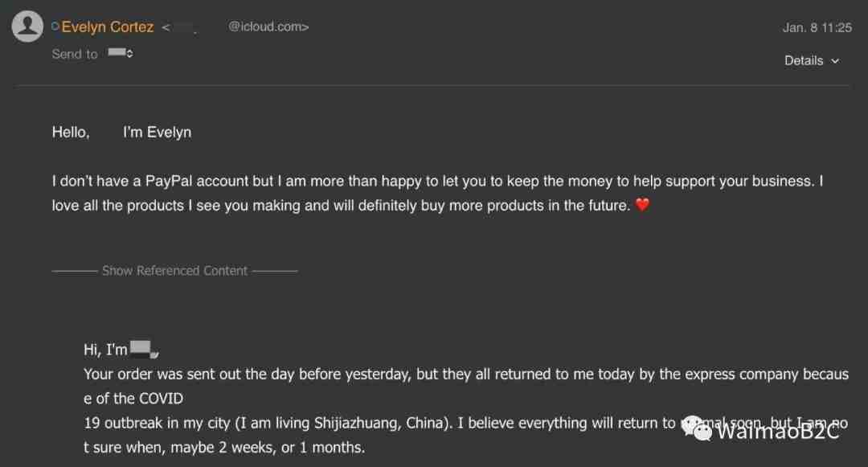The height and width of the screenshot is (467, 868).
Task: Click the Send to label
Action: point(75,54)
